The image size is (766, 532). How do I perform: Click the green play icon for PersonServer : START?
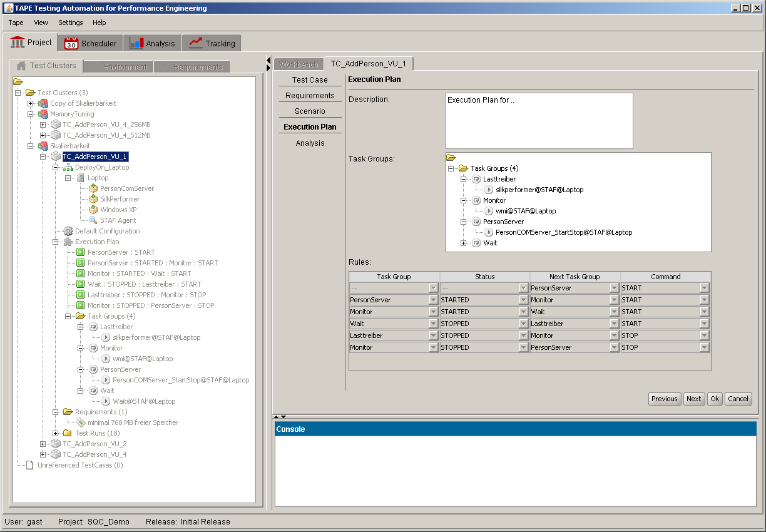(81, 252)
